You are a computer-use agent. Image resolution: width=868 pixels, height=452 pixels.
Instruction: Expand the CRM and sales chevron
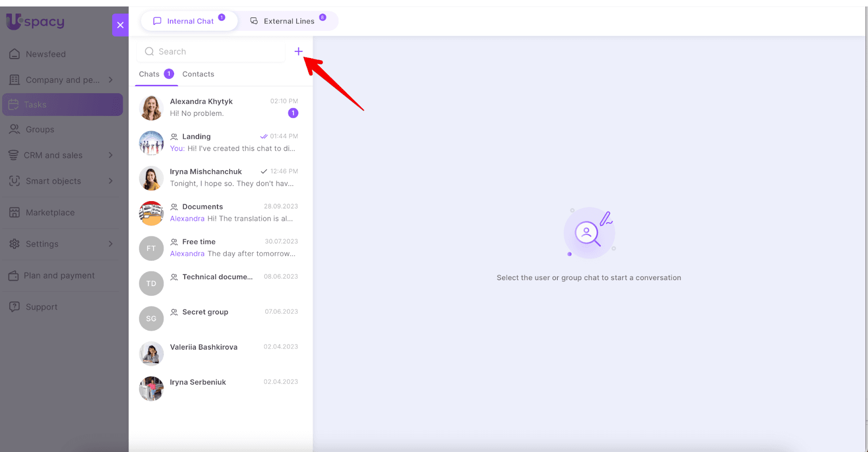coord(111,155)
